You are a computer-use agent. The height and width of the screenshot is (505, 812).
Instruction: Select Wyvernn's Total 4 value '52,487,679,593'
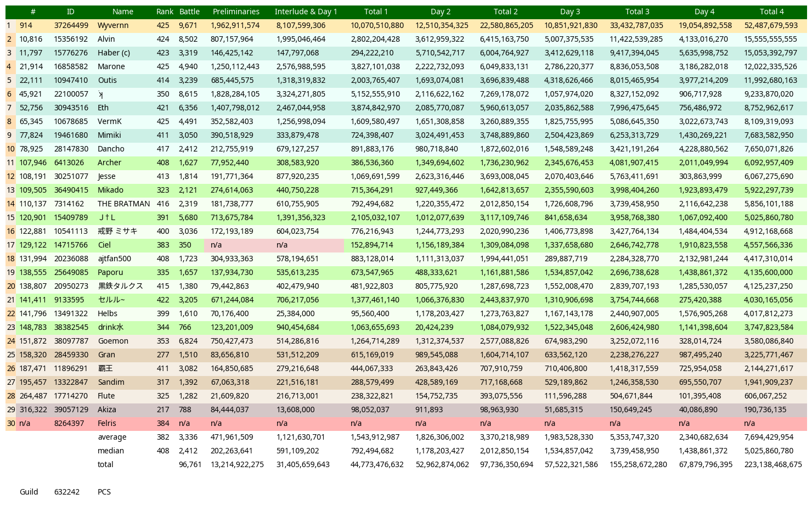tap(771, 25)
